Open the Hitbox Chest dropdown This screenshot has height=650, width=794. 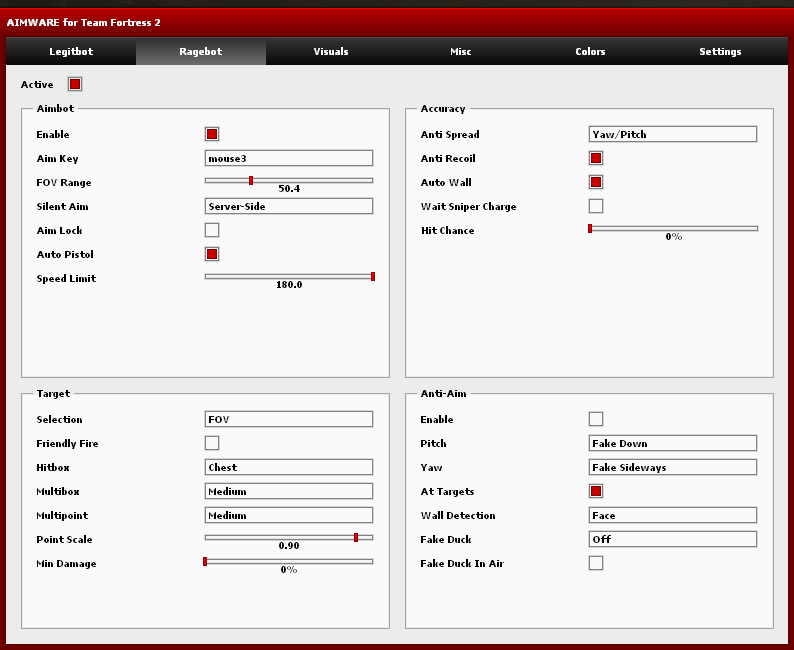click(289, 467)
